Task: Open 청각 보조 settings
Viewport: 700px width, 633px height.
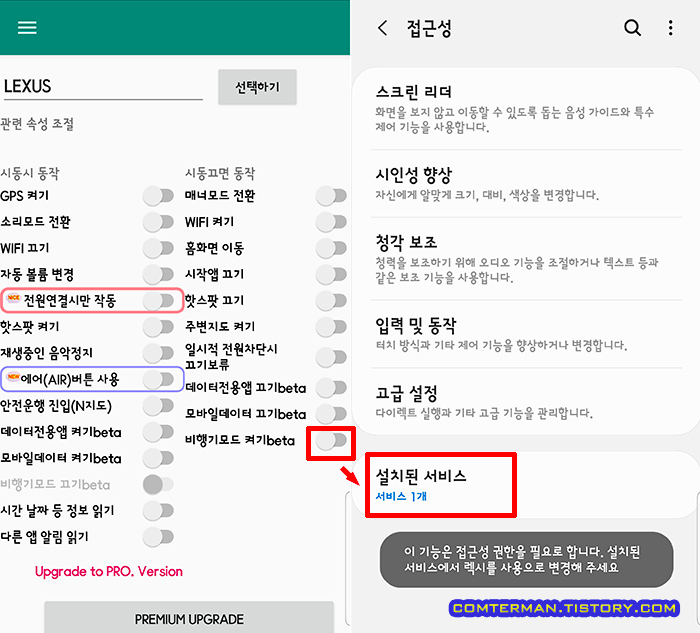Action: pos(527,259)
